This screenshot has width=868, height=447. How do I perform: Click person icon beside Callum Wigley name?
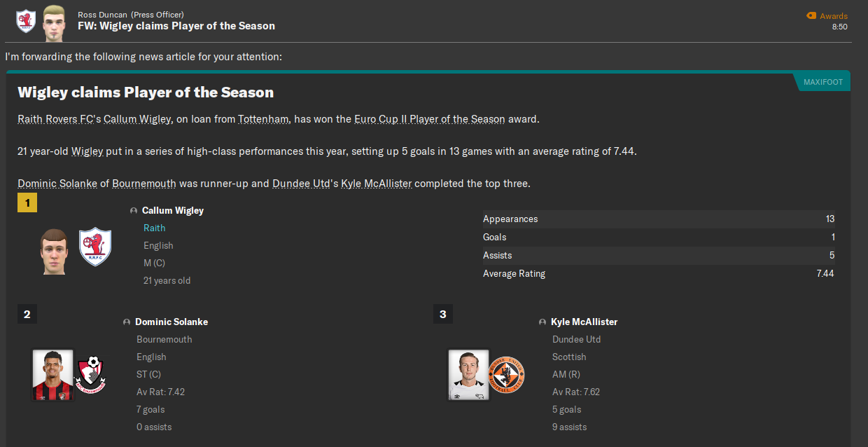pyautogui.click(x=134, y=211)
